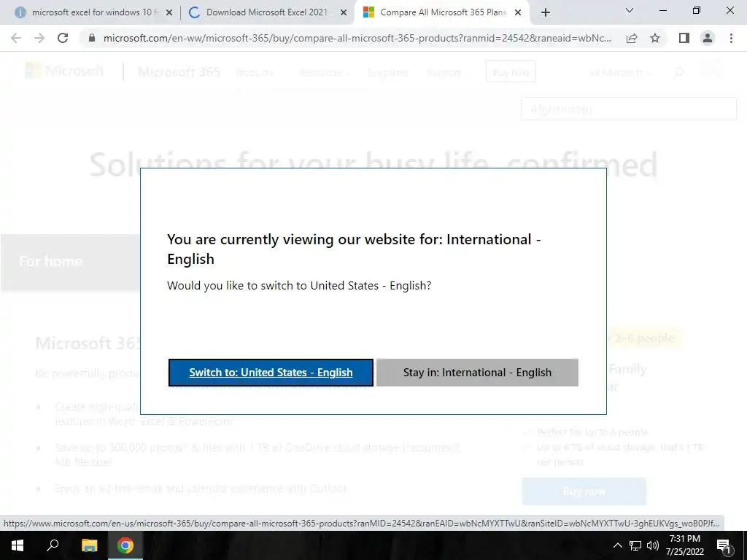The height and width of the screenshot is (560, 747).
Task: Stay in International - English site
Action: (x=477, y=373)
